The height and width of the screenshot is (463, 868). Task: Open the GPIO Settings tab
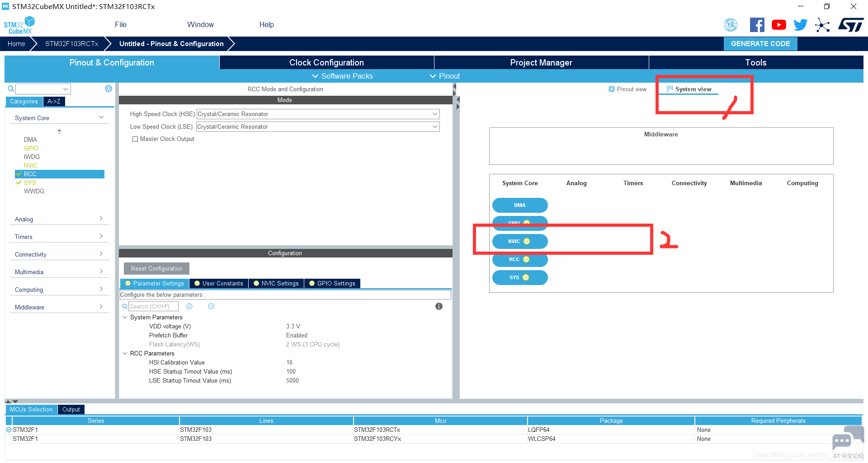coord(332,283)
